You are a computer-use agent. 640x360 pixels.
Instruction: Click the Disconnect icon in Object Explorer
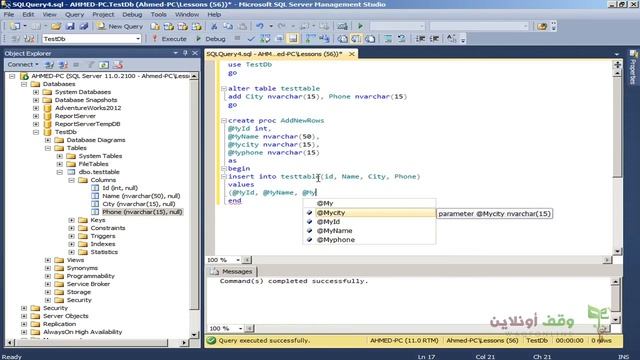[x=63, y=65]
